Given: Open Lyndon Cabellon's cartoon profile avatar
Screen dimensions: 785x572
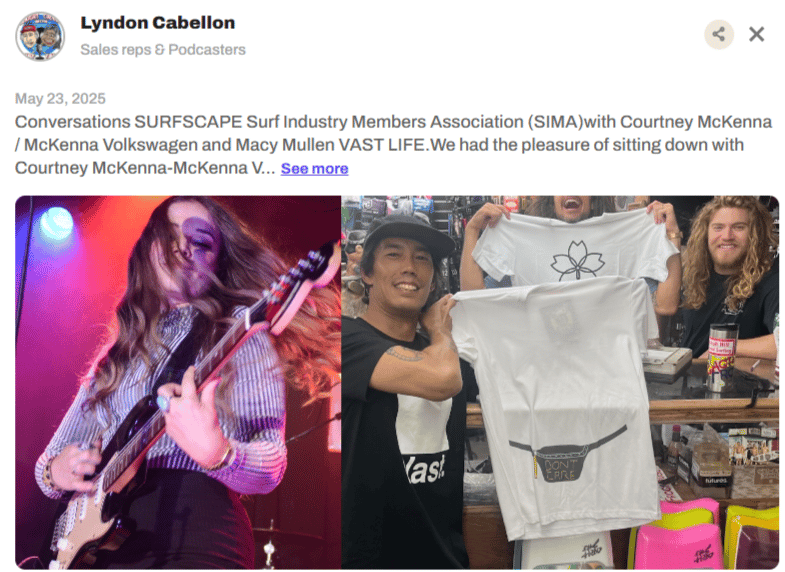Looking at the screenshot, I should (40, 36).
